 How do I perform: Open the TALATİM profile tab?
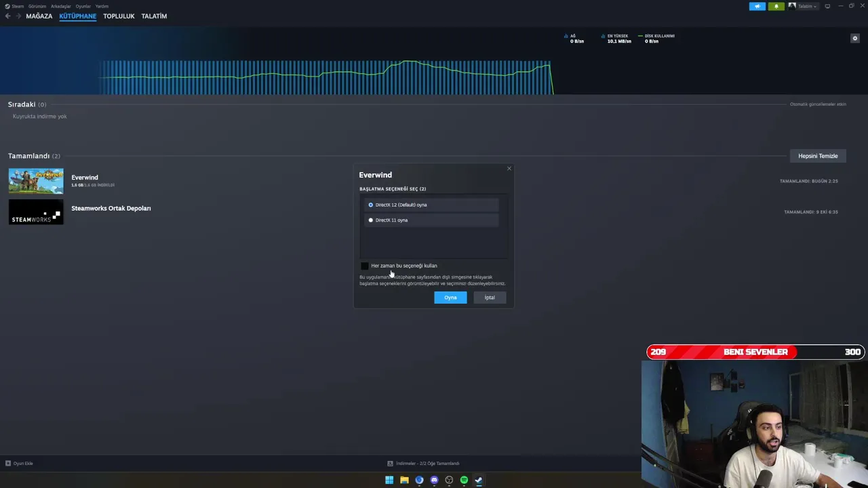154,16
